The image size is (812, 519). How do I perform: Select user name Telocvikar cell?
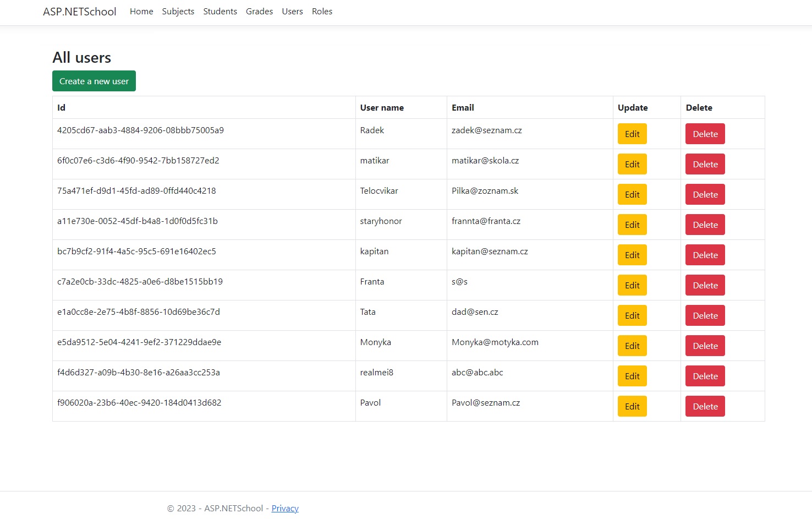[x=401, y=194]
